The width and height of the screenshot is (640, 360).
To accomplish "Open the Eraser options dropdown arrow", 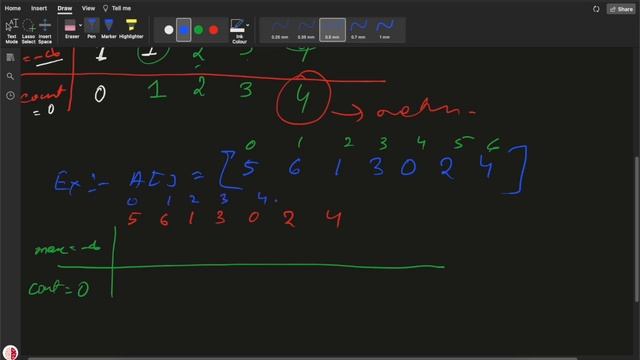I will (x=80, y=26).
